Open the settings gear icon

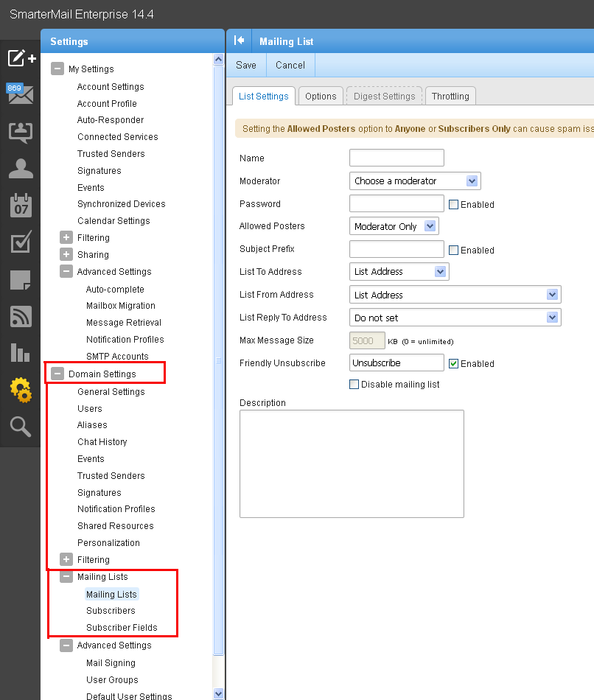pos(21,390)
